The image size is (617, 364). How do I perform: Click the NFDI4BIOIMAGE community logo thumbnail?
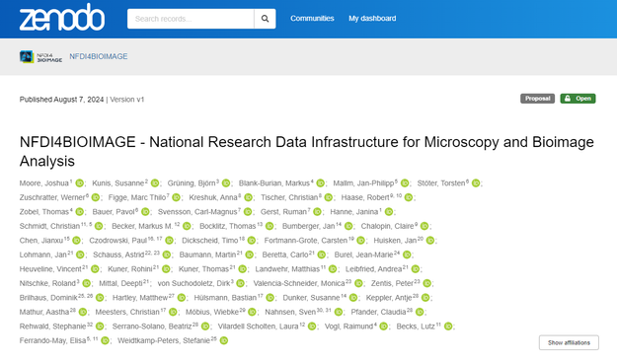pyautogui.click(x=40, y=56)
